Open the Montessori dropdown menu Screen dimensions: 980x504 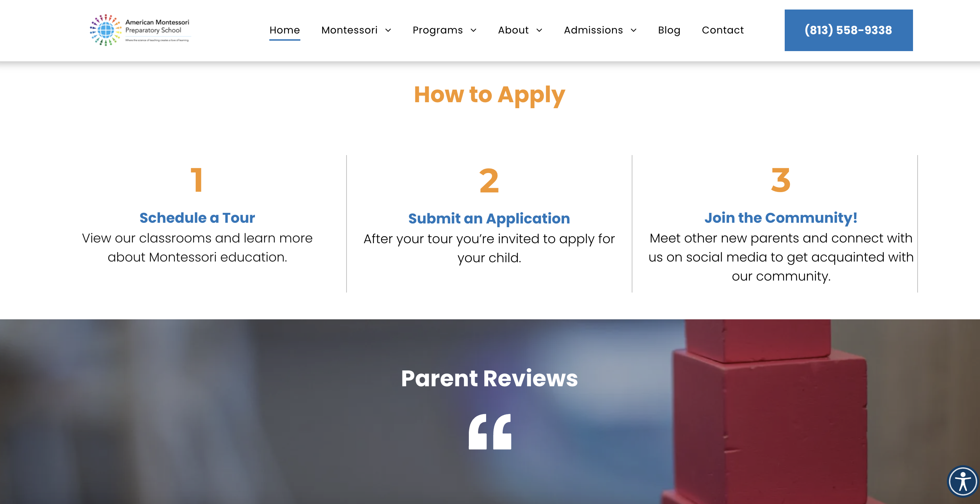tap(356, 30)
